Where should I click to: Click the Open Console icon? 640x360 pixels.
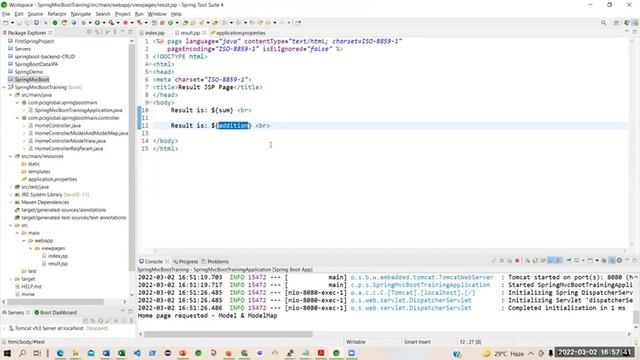point(590,260)
